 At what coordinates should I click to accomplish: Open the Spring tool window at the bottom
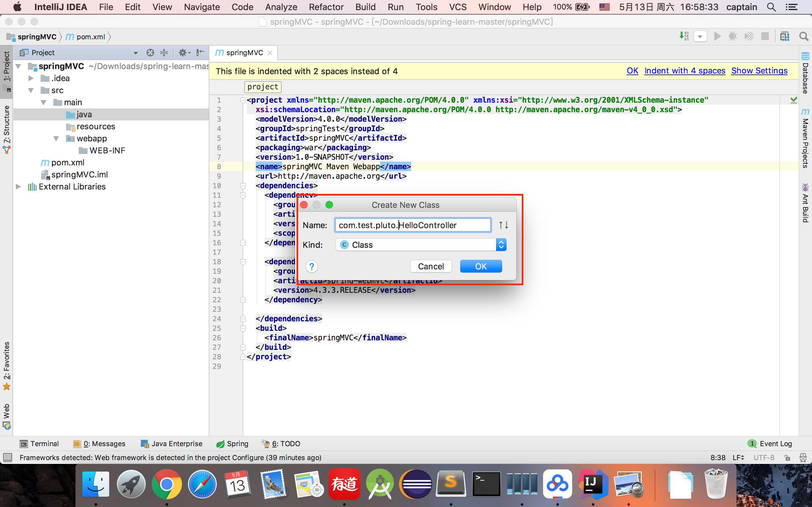232,443
